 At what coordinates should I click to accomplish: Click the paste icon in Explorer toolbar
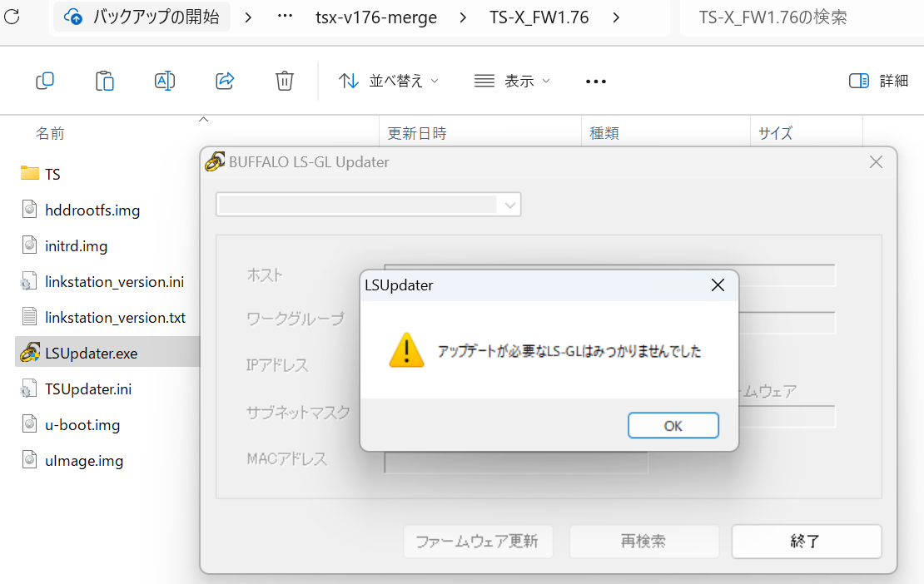click(x=105, y=81)
